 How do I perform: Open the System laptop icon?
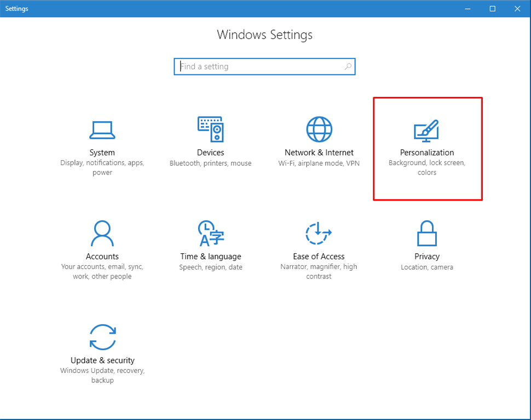(102, 130)
